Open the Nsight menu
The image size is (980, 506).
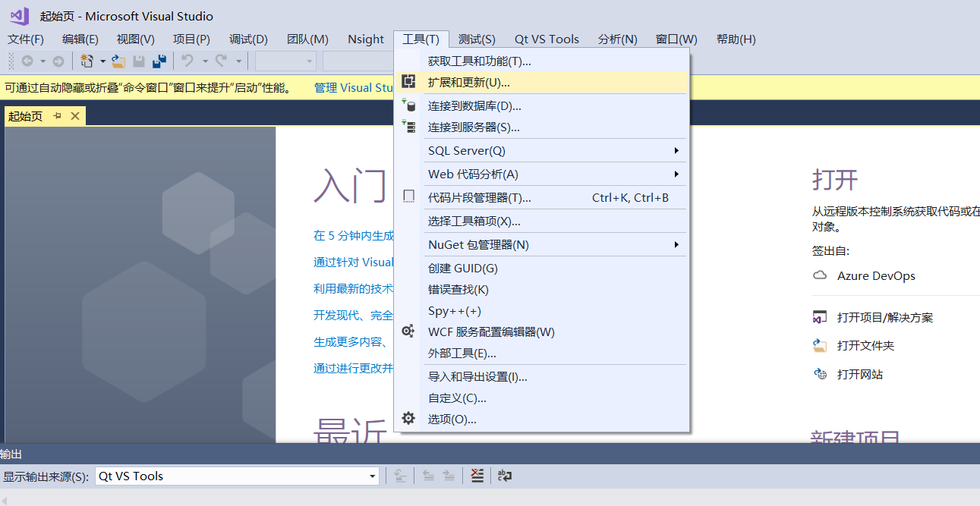pyautogui.click(x=366, y=39)
